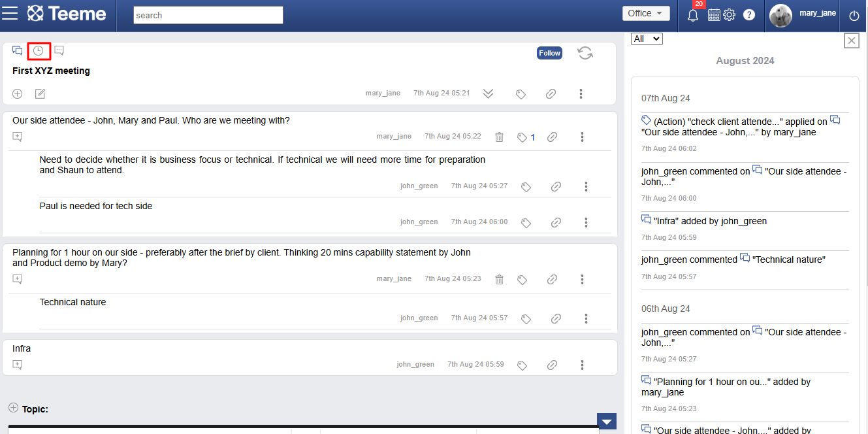Click the 06th Aug 24 date heading
The height and width of the screenshot is (434, 868).
pos(666,309)
